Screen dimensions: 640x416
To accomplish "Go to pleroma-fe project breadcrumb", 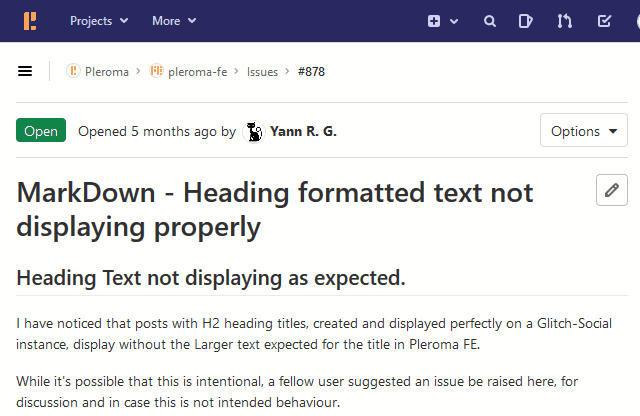I will 198,72.
